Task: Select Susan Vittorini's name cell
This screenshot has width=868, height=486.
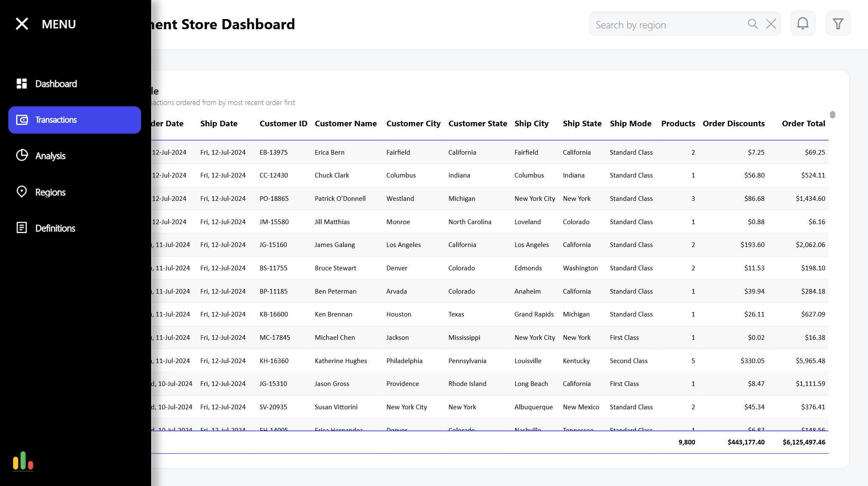Action: coord(336,407)
